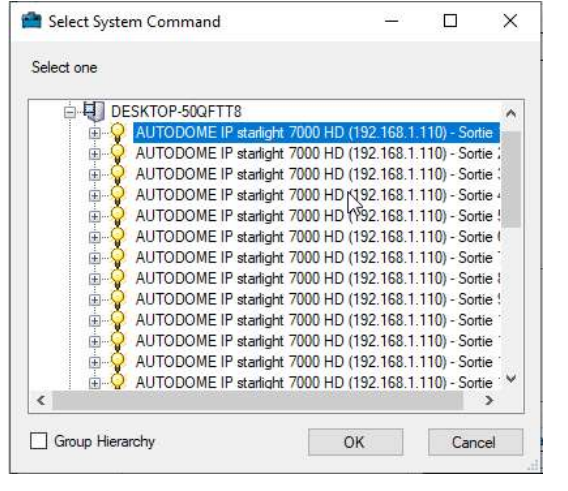Image resolution: width=568 pixels, height=491 pixels.
Task: Click the light bulb icon in the bottom row
Action: 118,382
